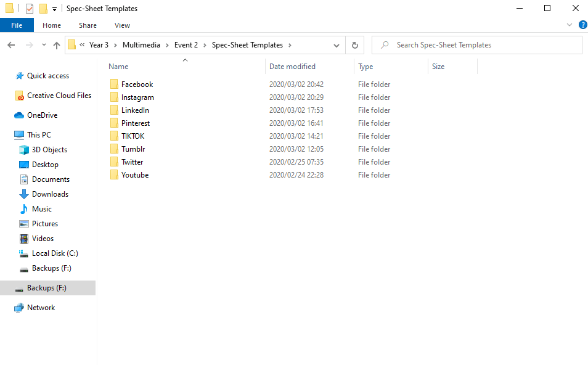
Task: Select the Creative Cloud Files icon
Action: [x=19, y=96]
